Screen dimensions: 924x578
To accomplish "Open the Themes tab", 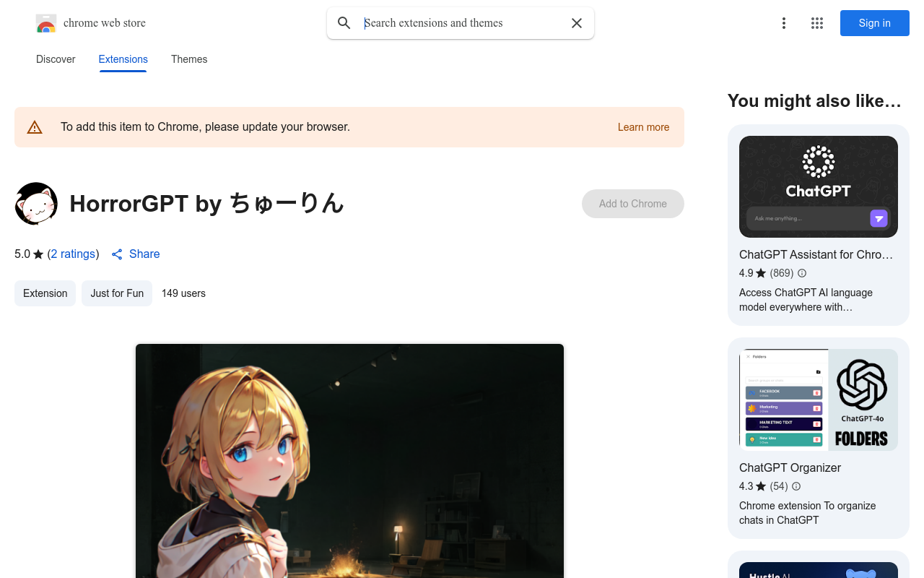I will [x=189, y=59].
